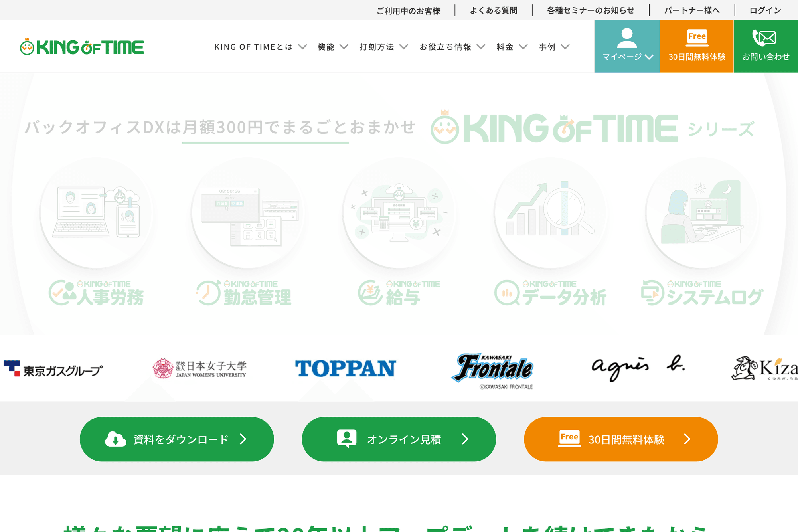The height and width of the screenshot is (532, 798).
Task: Select the システムログ product illustration
Action: (702, 213)
